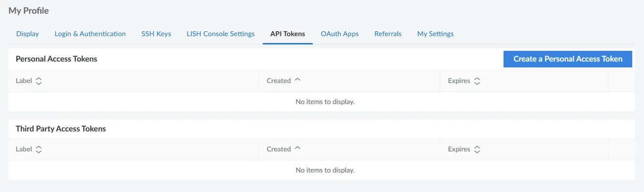Click Label column header in Third Party tokens
This screenshot has height=192, width=644.
coord(23,149)
